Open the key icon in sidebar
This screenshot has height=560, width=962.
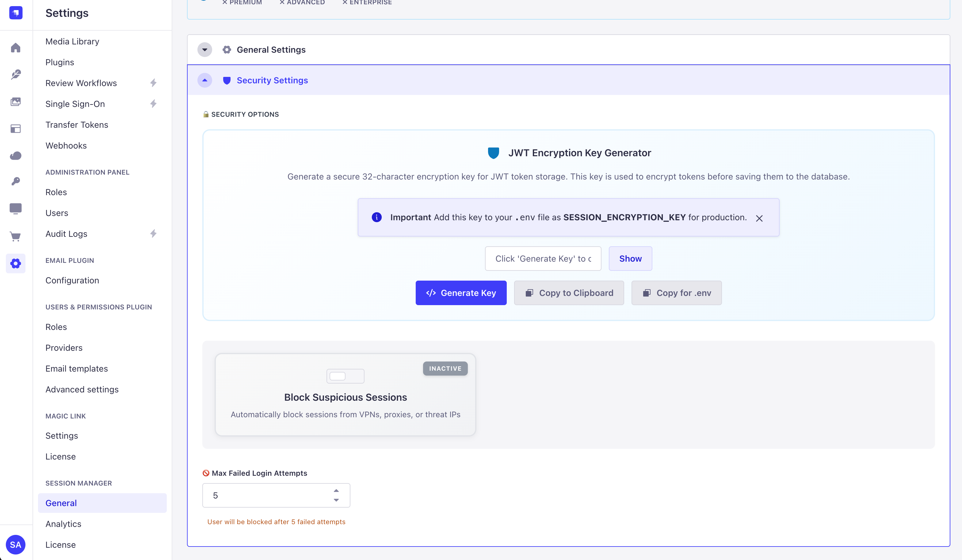coord(16,182)
